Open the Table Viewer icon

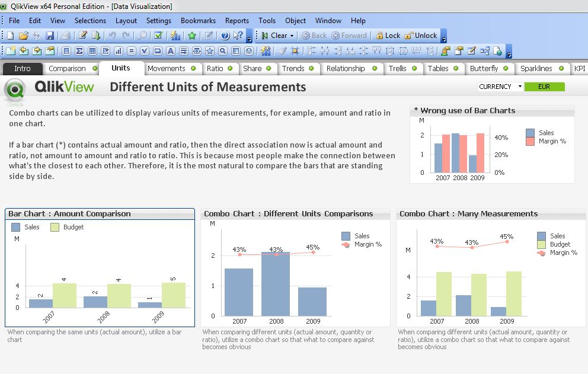tap(485, 50)
